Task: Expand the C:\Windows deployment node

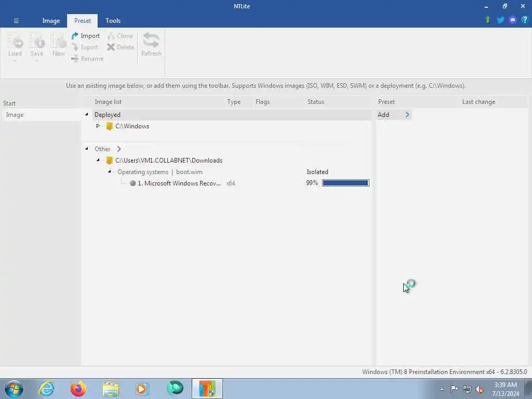Action: (98, 126)
